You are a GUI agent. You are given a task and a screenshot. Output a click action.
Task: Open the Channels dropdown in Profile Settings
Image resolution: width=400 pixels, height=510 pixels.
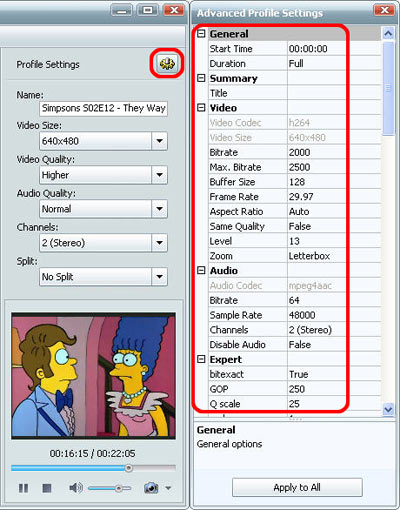159,243
